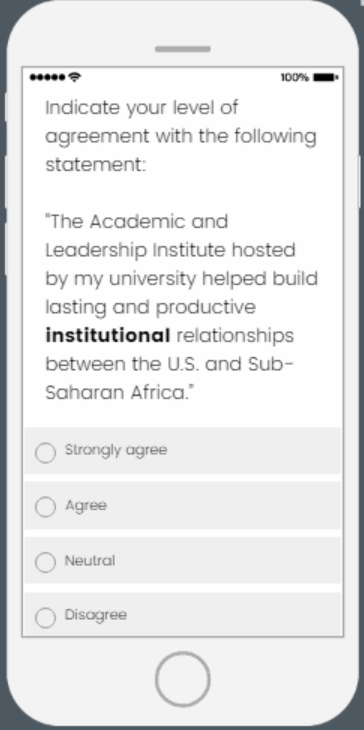Tap the 100% battery percentage
Screen dimensions: 364x730
295,77
